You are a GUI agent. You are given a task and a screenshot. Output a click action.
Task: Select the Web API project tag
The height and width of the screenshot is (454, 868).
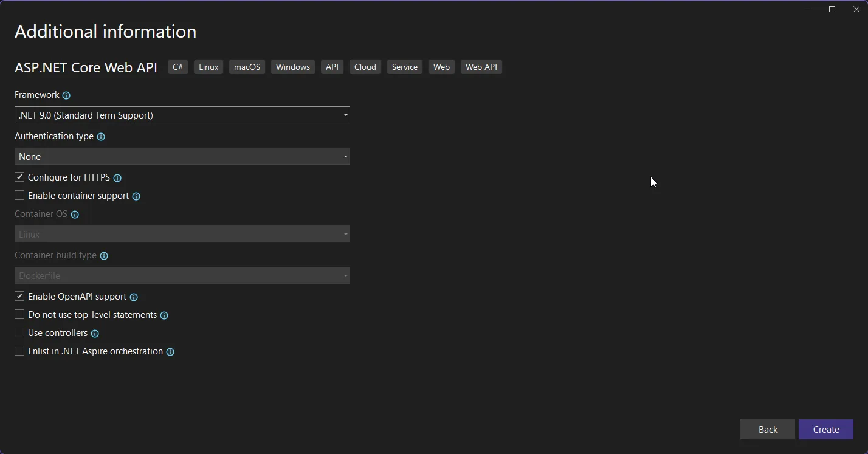click(x=481, y=67)
